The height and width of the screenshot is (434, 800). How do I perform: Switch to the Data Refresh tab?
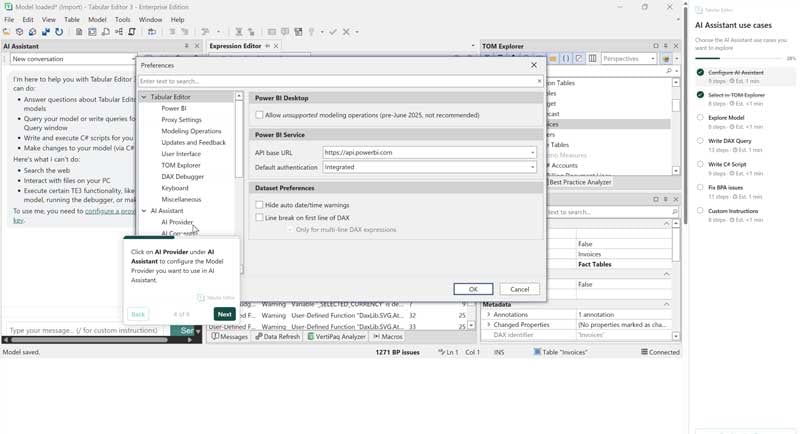pos(278,337)
